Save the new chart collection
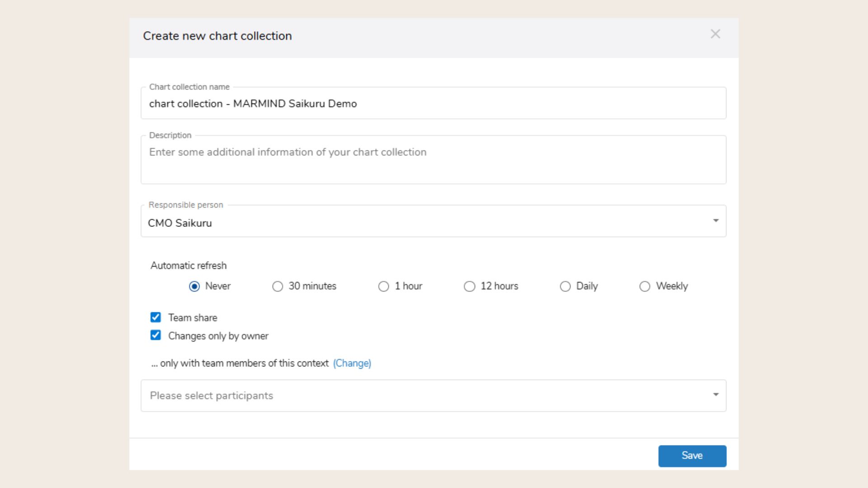Viewport: 868px width, 488px height. (x=692, y=455)
